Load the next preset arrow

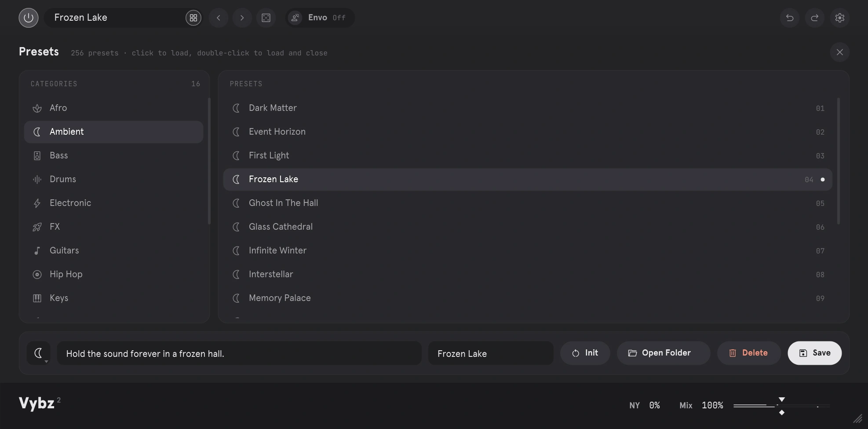(242, 18)
